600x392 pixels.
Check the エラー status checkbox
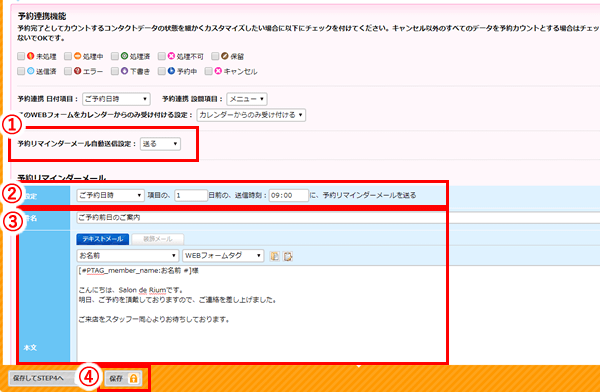click(68, 71)
